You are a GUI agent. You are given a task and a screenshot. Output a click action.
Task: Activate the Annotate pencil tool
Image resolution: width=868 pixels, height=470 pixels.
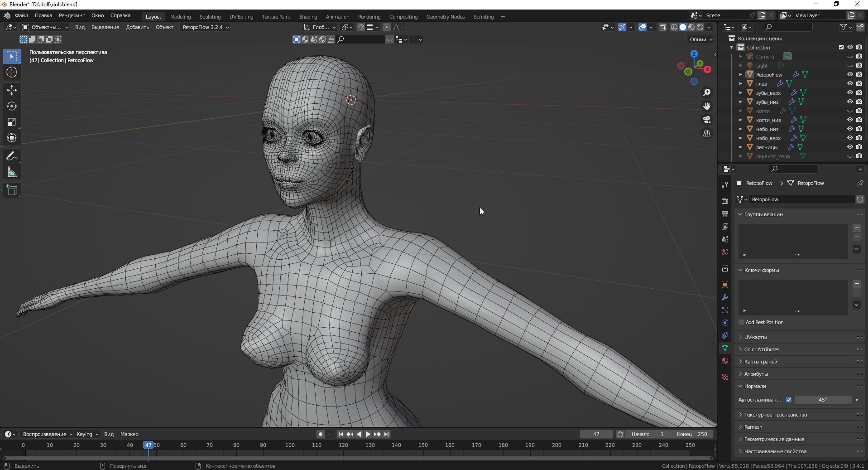12,156
